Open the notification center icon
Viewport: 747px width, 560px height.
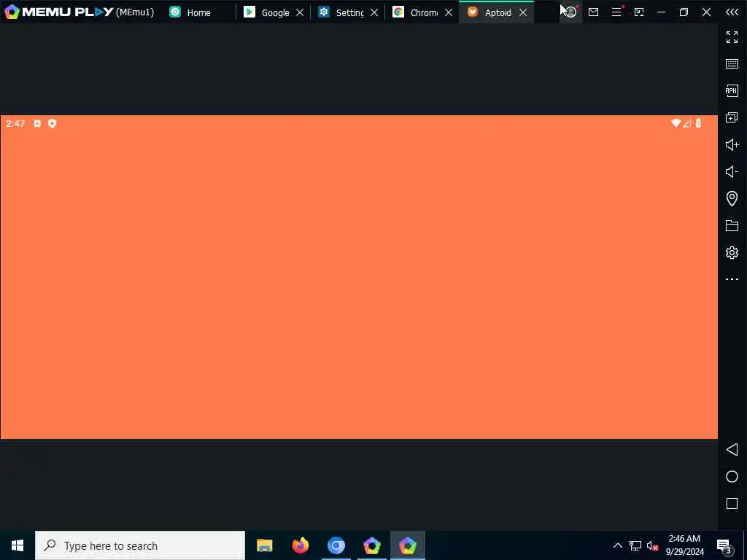724,545
